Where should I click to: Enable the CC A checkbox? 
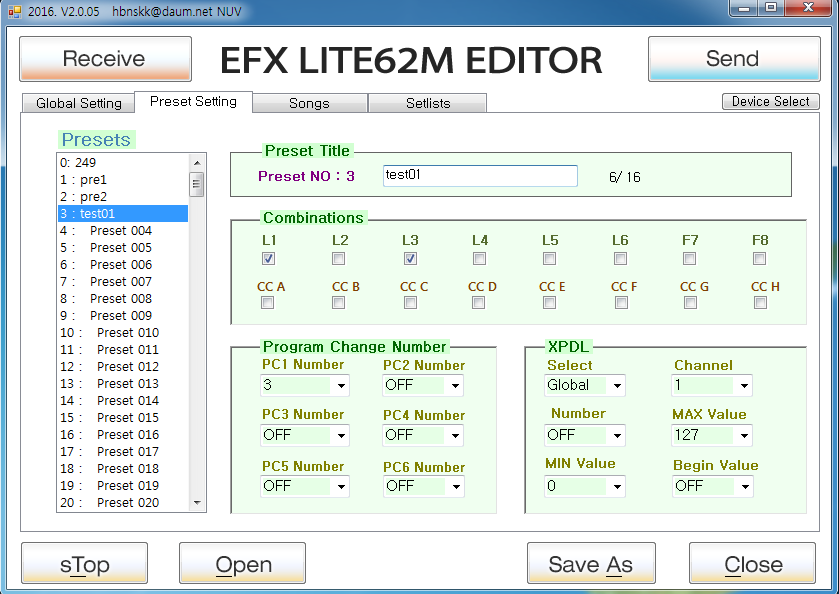(267, 303)
